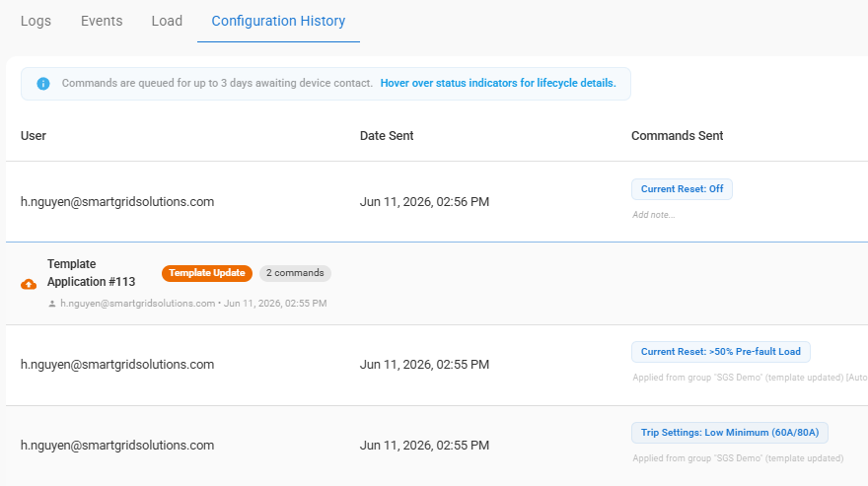Open the Load tab

tap(167, 21)
